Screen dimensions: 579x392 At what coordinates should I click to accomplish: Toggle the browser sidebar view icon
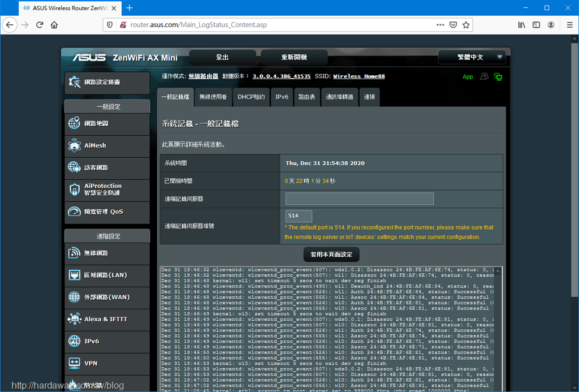[536, 25]
